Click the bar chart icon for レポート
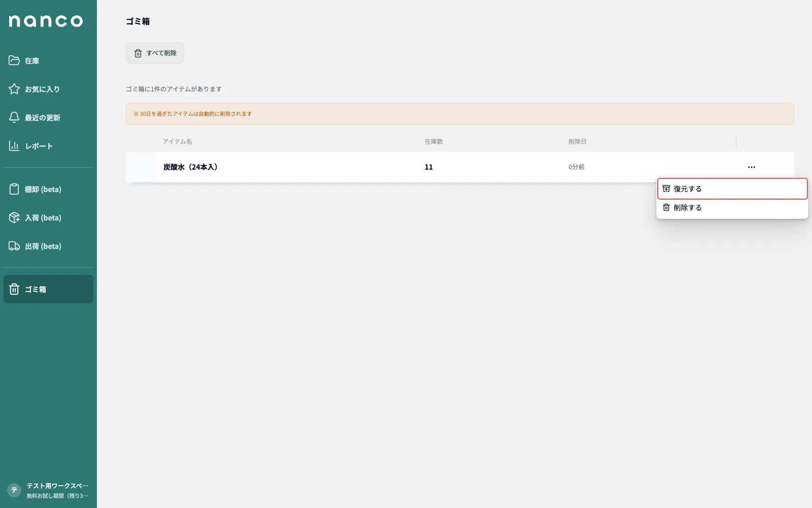 point(14,146)
